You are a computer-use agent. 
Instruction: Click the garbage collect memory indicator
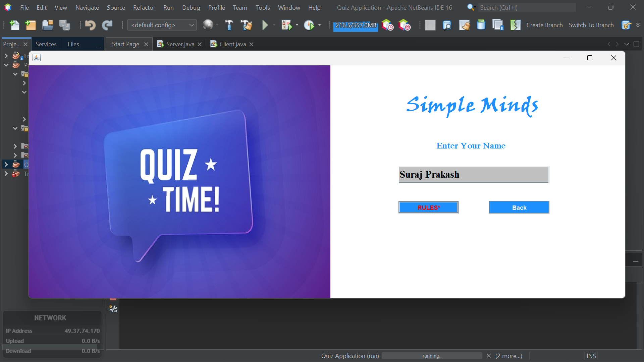356,25
